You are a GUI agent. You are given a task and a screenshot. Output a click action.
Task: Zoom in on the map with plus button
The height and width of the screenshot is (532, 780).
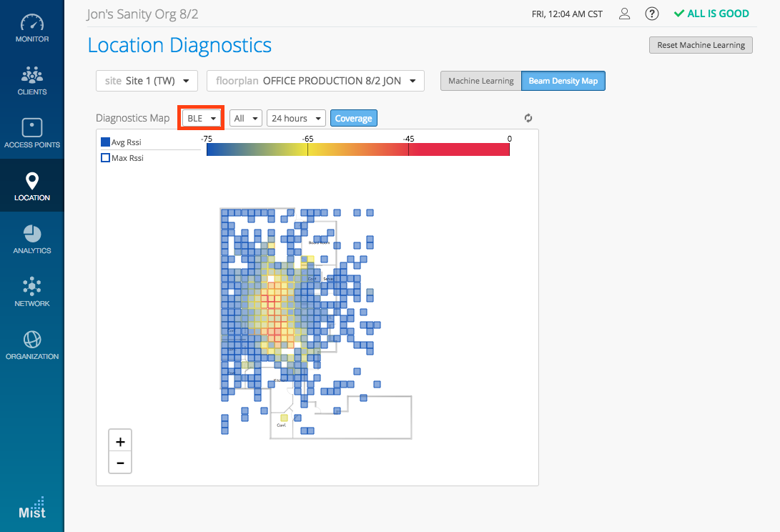[120, 441]
